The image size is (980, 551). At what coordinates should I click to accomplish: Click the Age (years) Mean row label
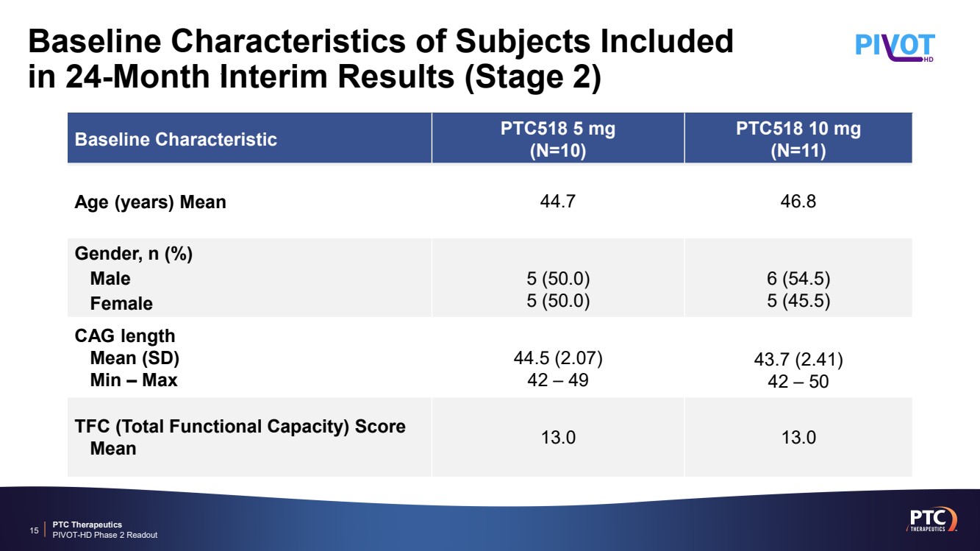tap(151, 202)
